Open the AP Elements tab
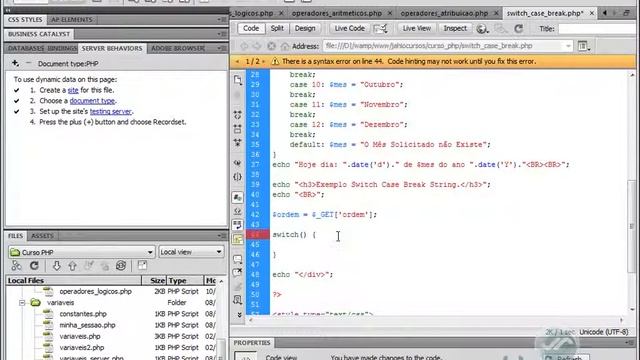The image size is (640, 360). [x=72, y=20]
